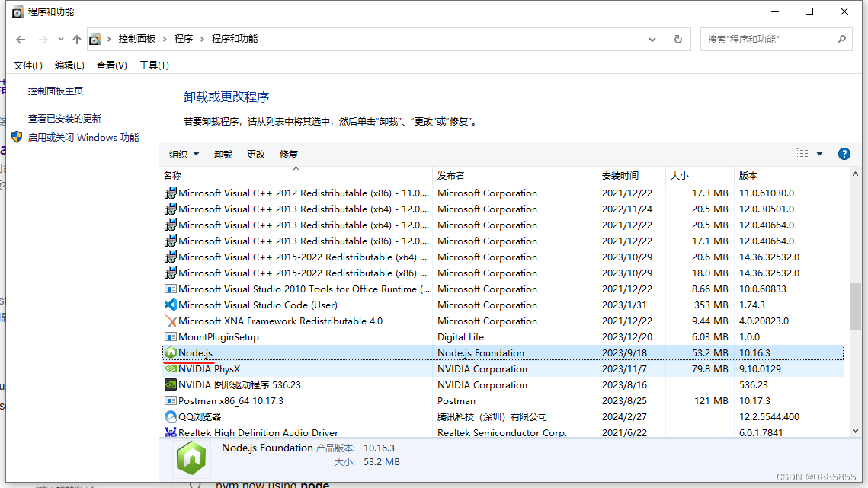Click the Visual C++ 2015-2022 (x64) icon
The height and width of the screenshot is (488, 868).
171,257
